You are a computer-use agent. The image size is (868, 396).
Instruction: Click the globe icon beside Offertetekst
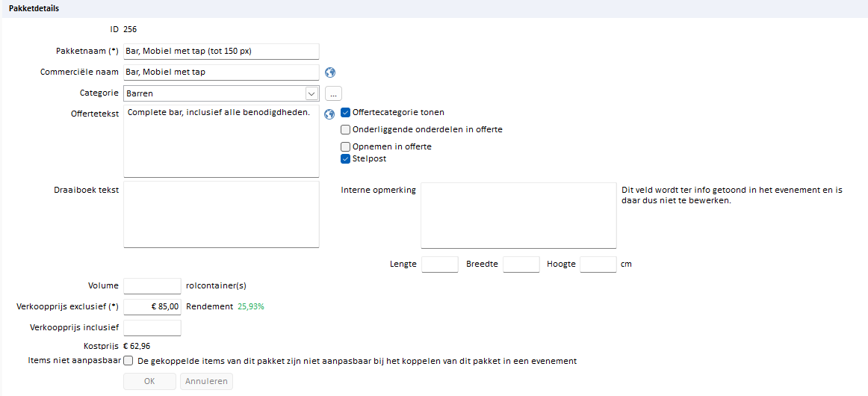point(329,114)
